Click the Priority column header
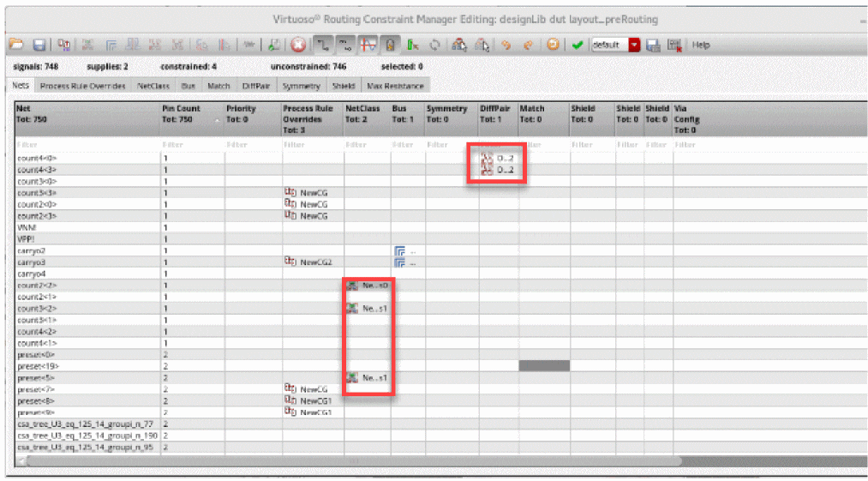868x481 pixels. pyautogui.click(x=253, y=119)
